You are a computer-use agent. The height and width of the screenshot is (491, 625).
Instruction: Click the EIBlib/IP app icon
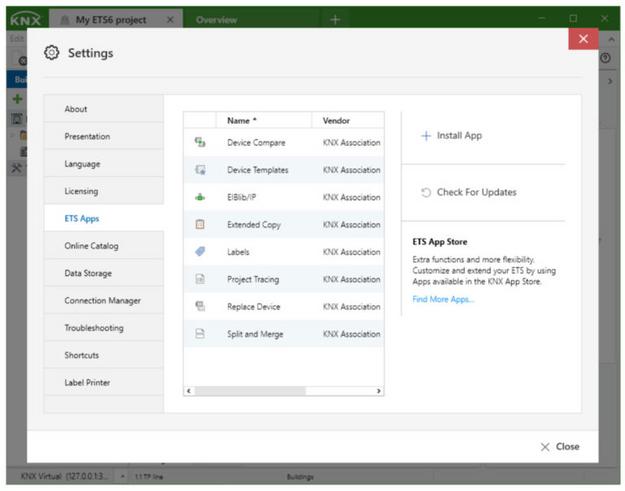coord(199,198)
